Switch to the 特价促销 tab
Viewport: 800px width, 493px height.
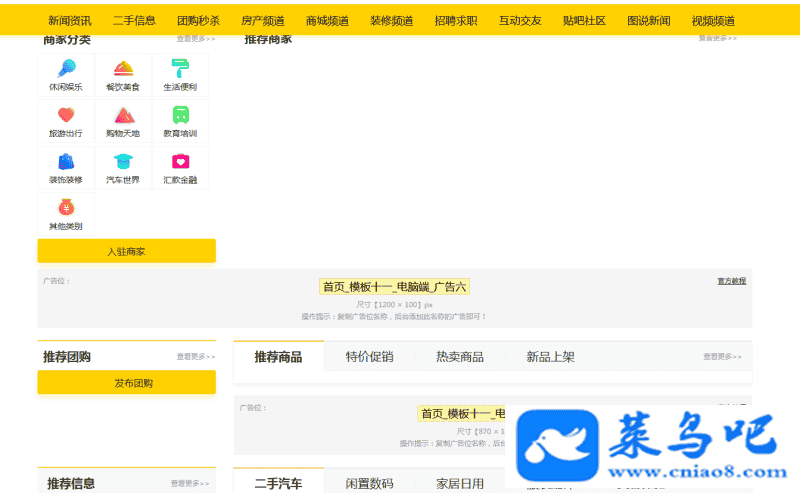[x=369, y=357]
